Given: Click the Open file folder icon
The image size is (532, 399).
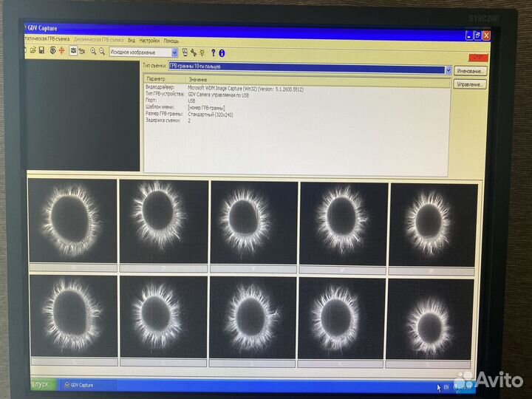Looking at the screenshot, I should [x=33, y=51].
